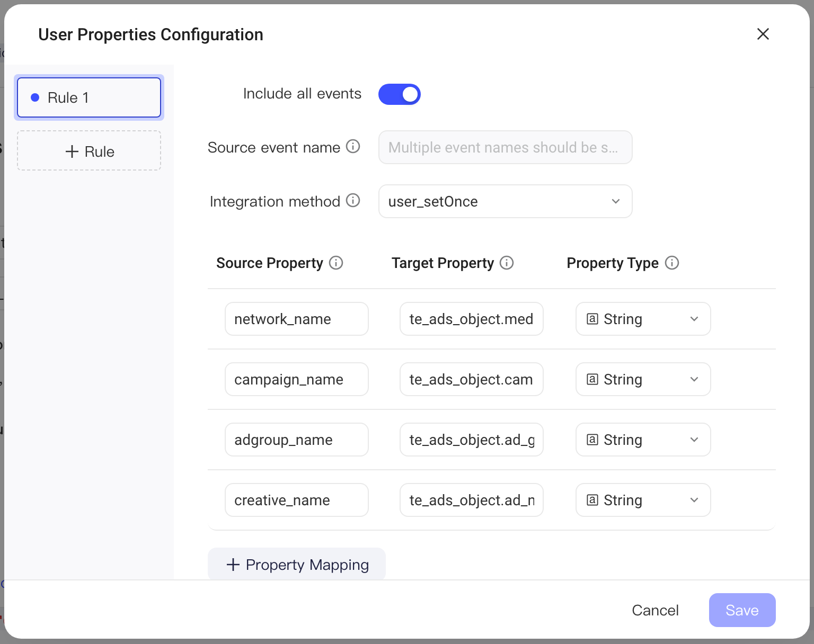Open Property Type dropdown for creative_name row
Viewport: 814px width, 644px height.
(643, 500)
